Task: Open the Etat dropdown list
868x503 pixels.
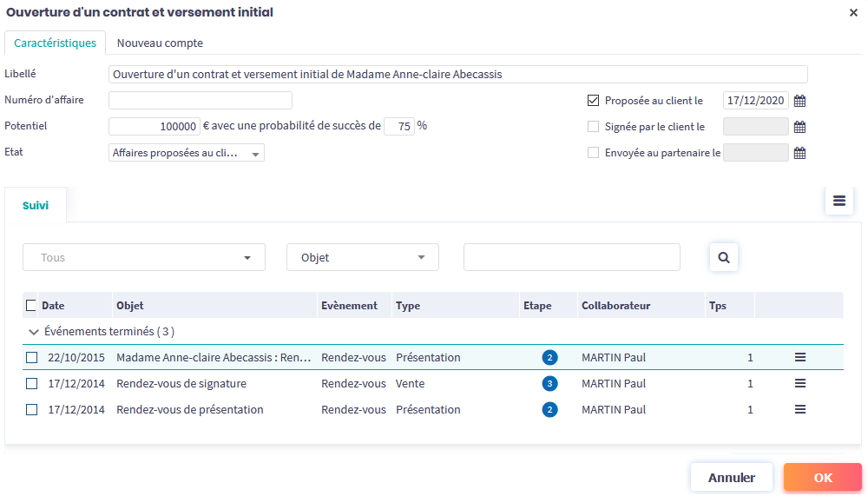Action: [x=187, y=153]
